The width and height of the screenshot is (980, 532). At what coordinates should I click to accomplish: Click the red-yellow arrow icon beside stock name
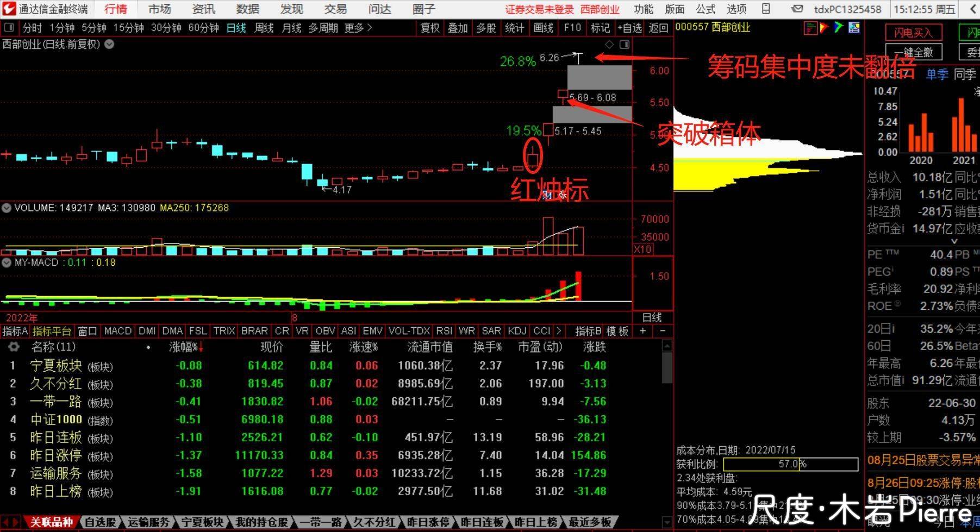825,28
